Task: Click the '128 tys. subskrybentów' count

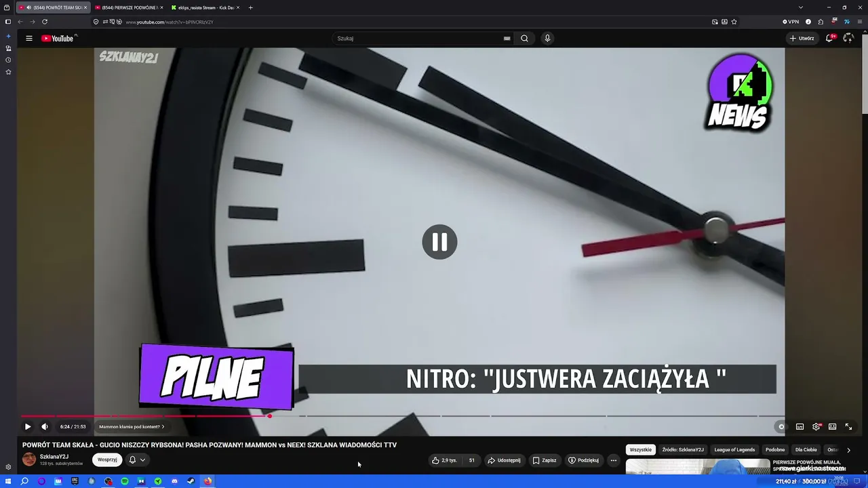Action: pos(61,464)
